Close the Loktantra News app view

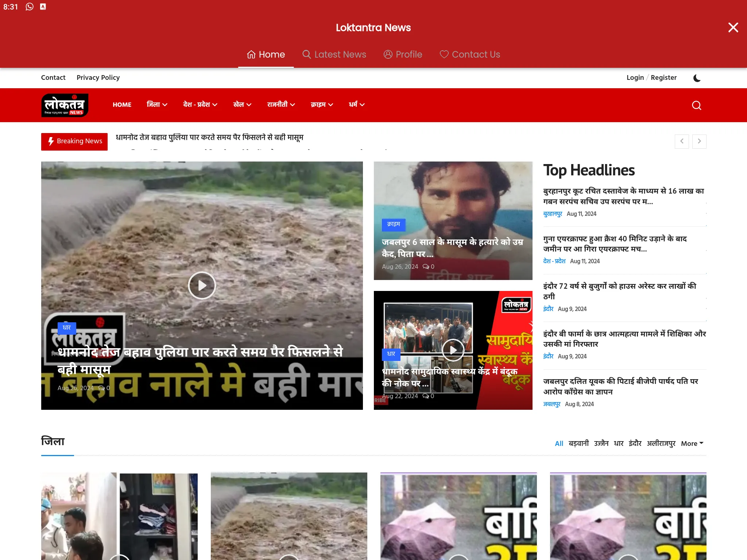[x=733, y=27]
